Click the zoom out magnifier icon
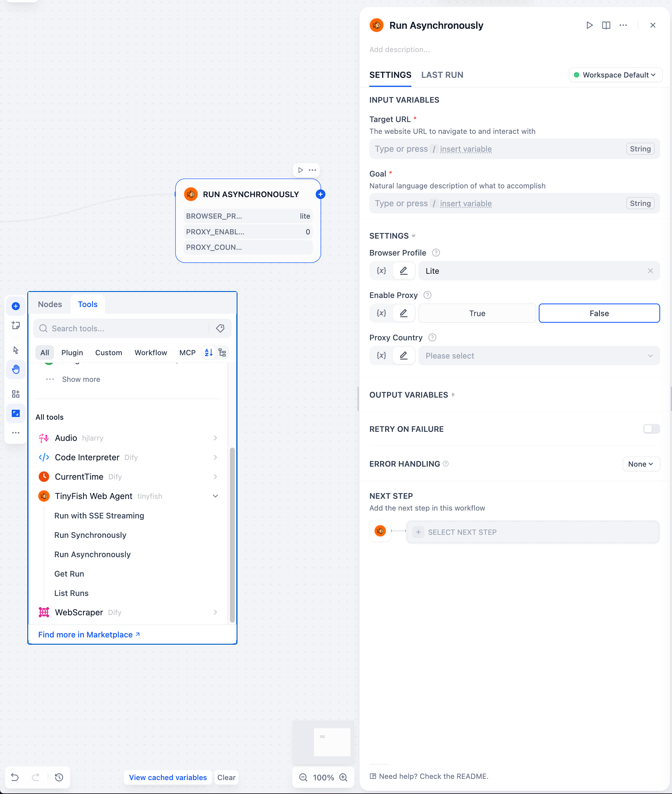 pos(303,777)
